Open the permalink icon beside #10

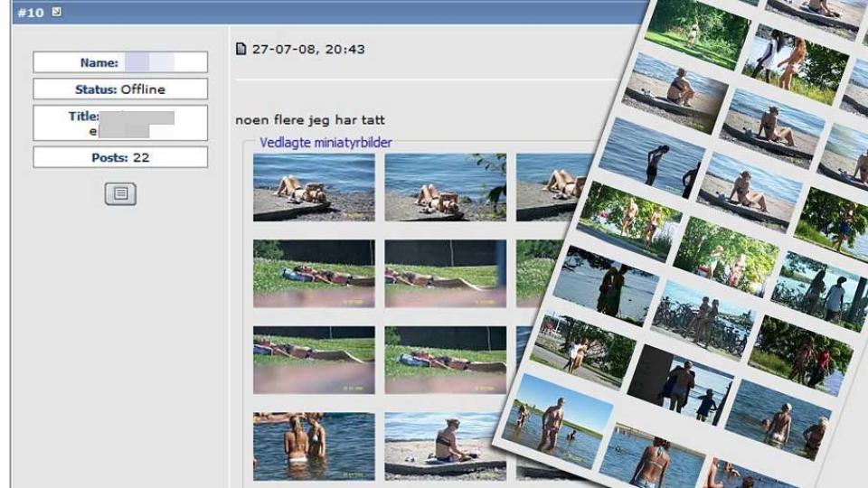tap(56, 11)
